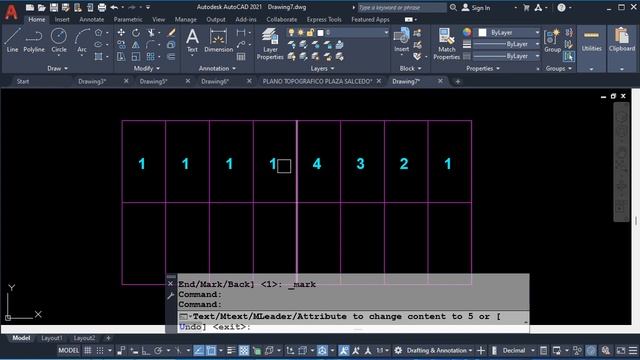640x360 pixels.
Task: Click the Plot printer icon
Action: pyautogui.click(x=102, y=7)
